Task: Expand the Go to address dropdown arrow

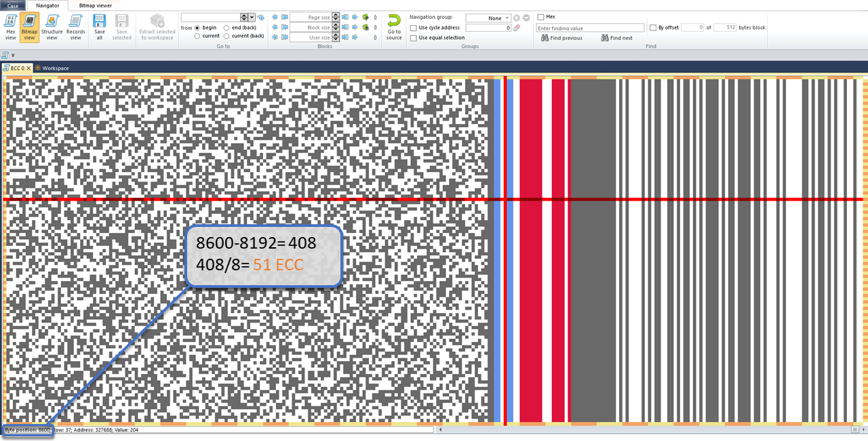Action: pos(252,18)
